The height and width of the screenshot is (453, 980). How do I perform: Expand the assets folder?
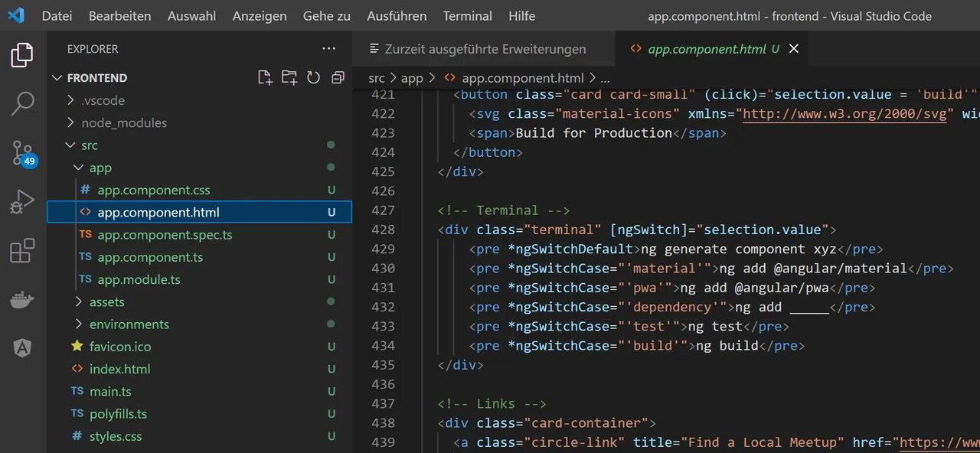click(x=106, y=301)
